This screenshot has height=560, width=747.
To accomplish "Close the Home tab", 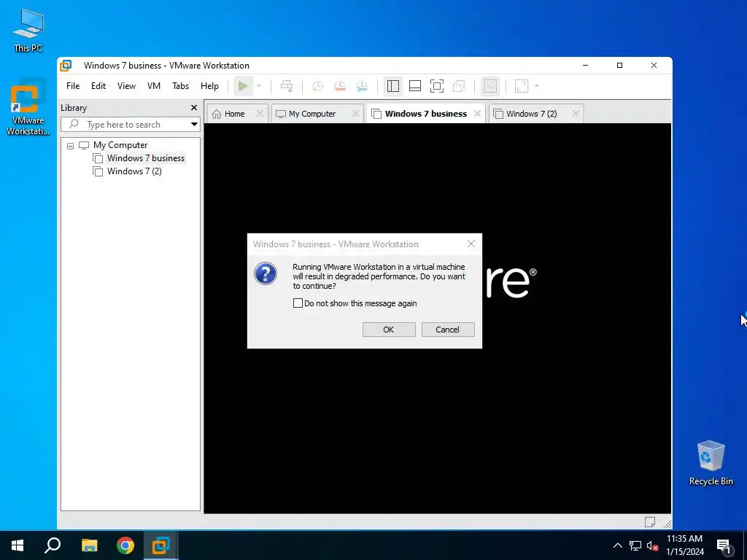I will pos(260,113).
